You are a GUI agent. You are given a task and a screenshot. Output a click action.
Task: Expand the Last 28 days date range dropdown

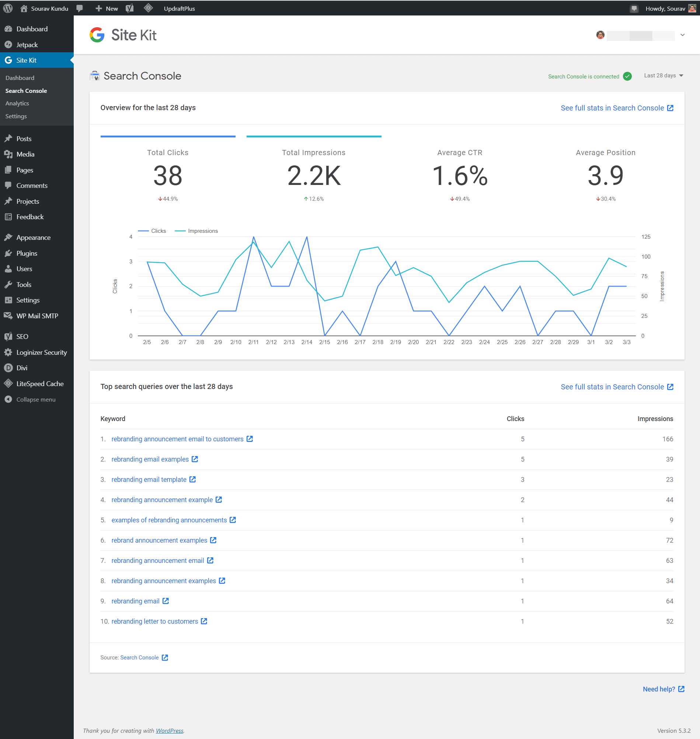click(664, 76)
